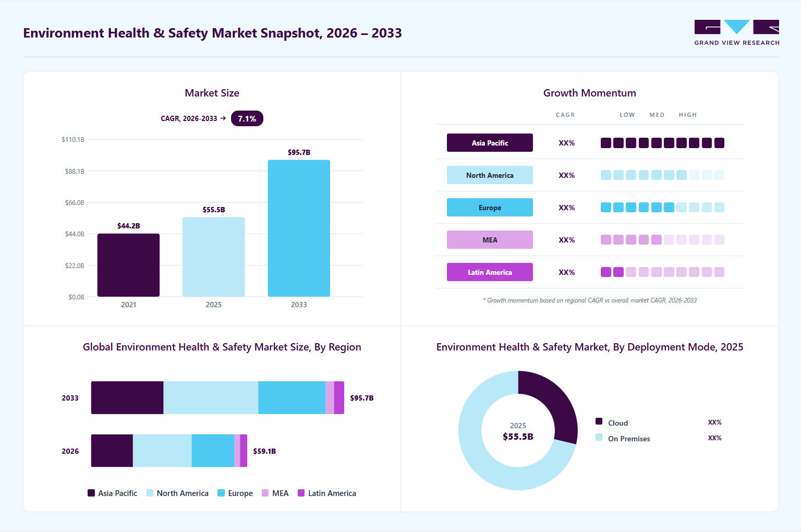801x532 pixels.
Task: Click the By Deployment Mode chart heading
Action: point(590,347)
